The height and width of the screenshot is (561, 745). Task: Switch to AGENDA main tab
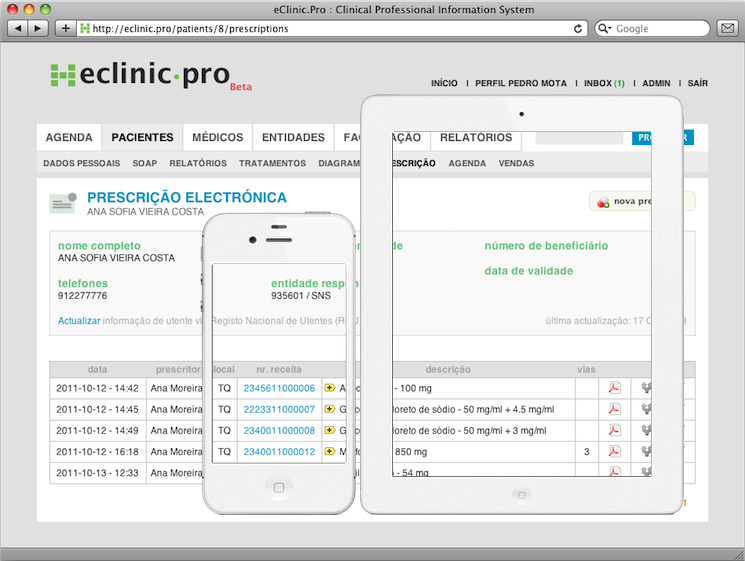[69, 137]
